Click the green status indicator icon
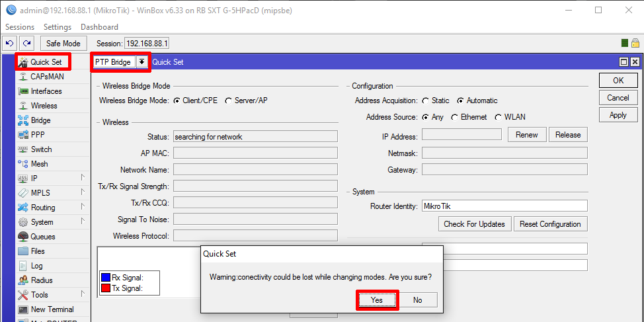644x322 pixels. click(625, 43)
